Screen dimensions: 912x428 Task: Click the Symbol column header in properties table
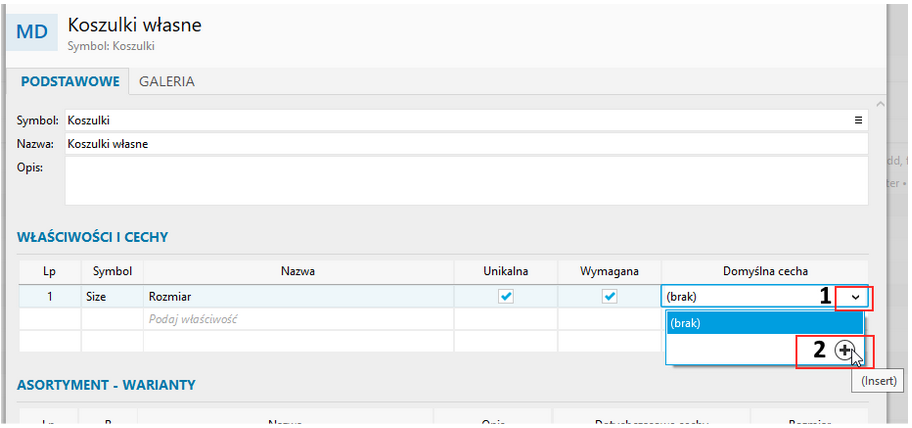(112, 271)
